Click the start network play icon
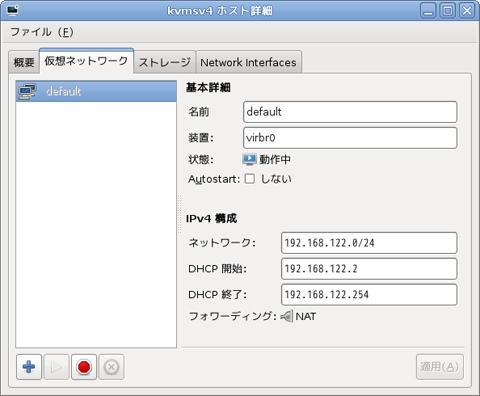 click(56, 367)
